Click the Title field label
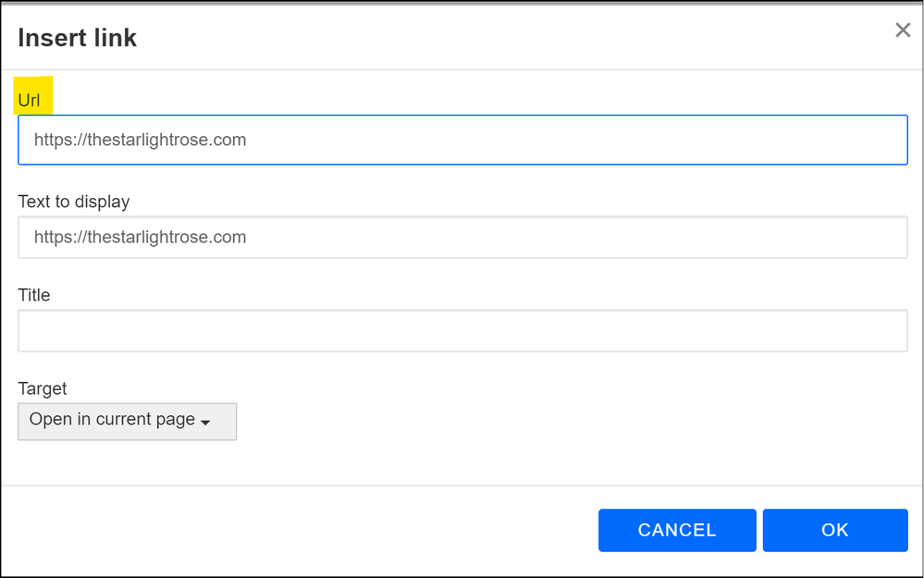This screenshot has width=924, height=578. click(34, 295)
